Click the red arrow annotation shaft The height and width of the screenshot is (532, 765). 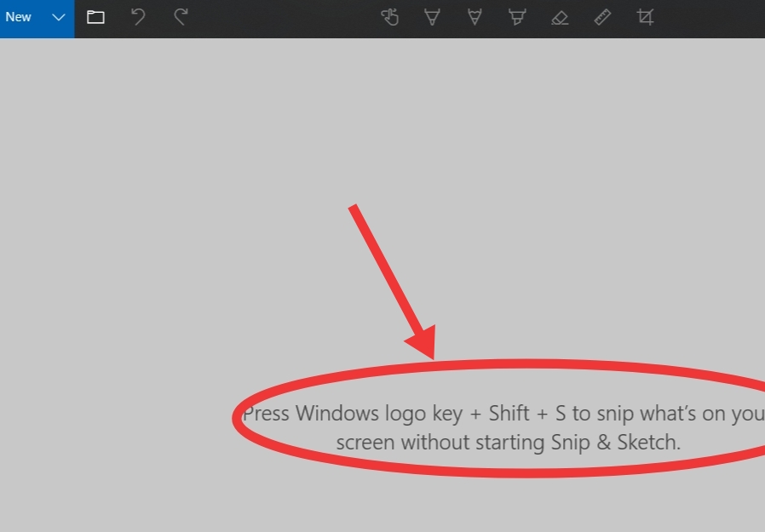[384, 270]
